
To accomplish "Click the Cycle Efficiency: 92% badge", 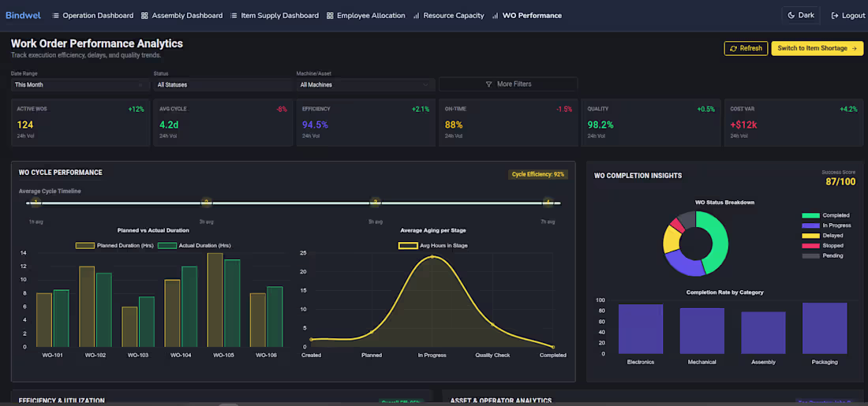I will pyautogui.click(x=538, y=175).
